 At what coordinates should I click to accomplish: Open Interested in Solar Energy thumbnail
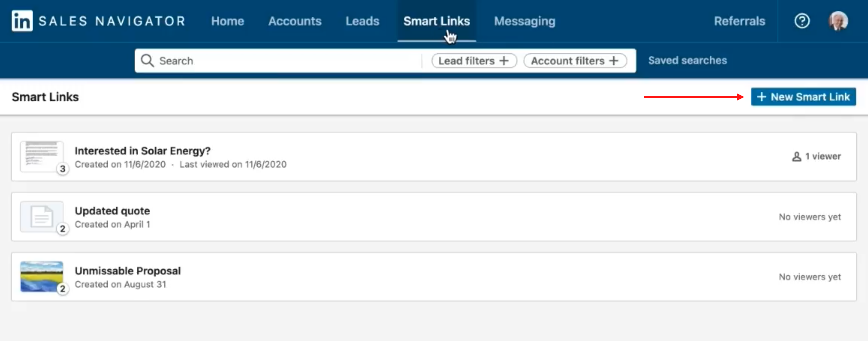(x=41, y=156)
